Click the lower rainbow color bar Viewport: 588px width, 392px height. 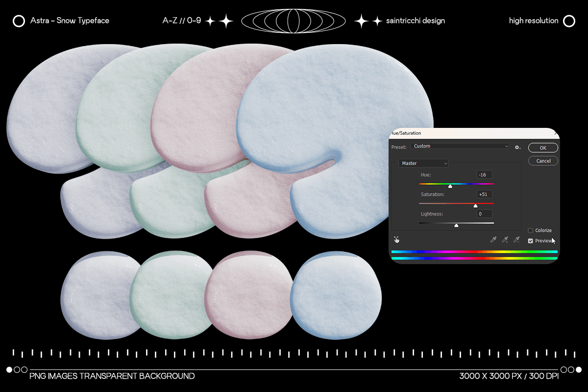[x=474, y=258]
